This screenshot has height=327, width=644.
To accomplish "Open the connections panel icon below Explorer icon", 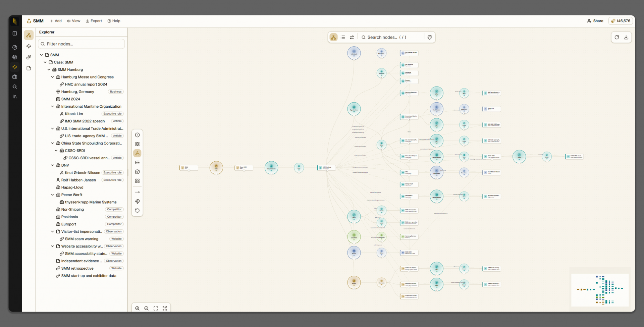I will pos(29,46).
